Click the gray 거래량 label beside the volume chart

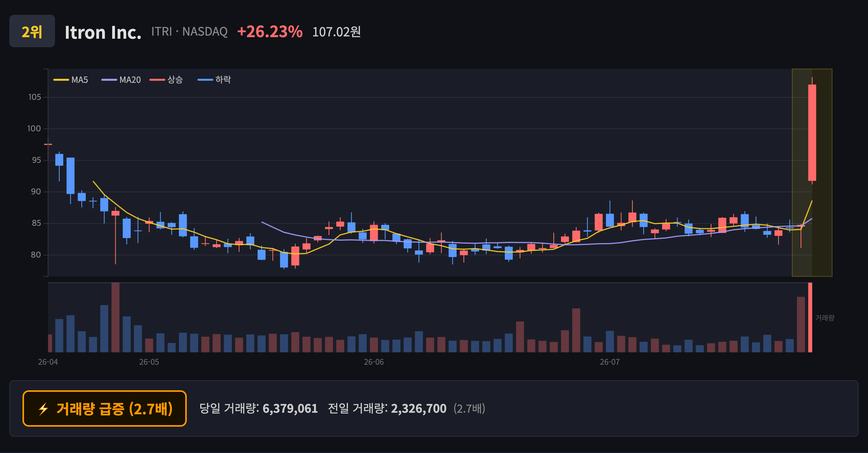click(x=825, y=318)
